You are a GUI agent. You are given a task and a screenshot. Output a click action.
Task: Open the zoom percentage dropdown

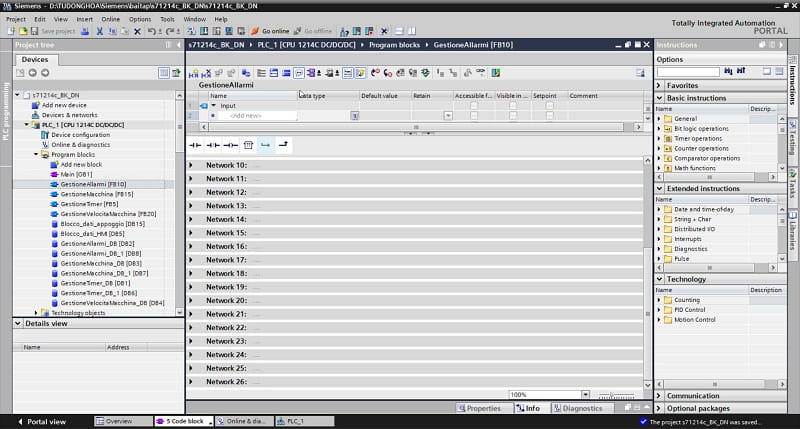click(585, 395)
